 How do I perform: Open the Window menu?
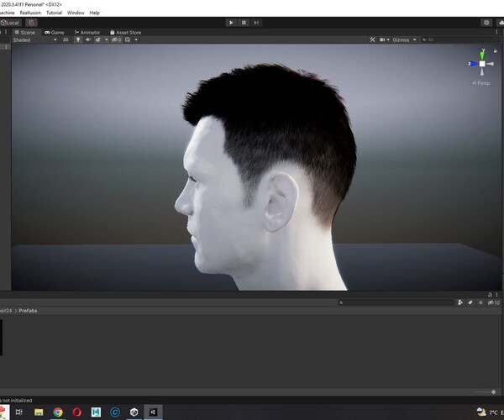[x=76, y=13]
